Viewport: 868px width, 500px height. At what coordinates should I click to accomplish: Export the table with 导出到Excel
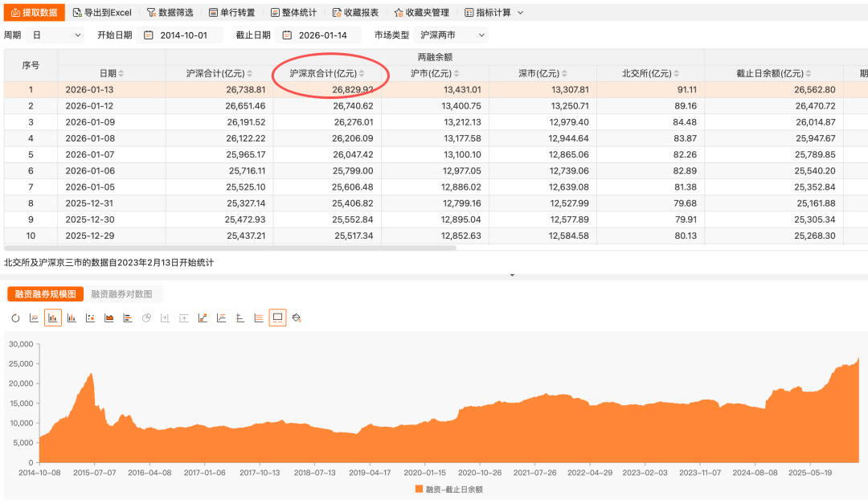(102, 12)
